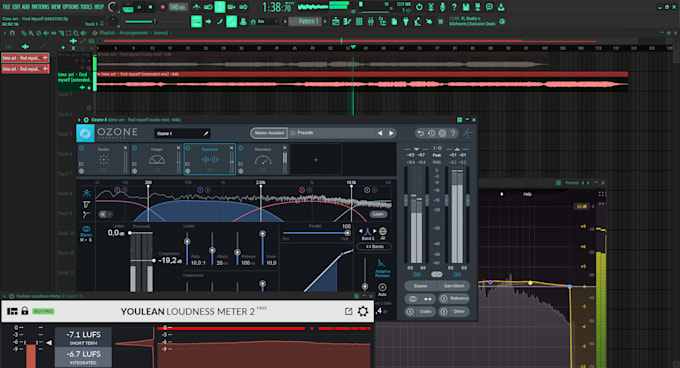This screenshot has width=680, height=368.
Task: Click the pencil edit icon beside preset name
Action: click(206, 134)
